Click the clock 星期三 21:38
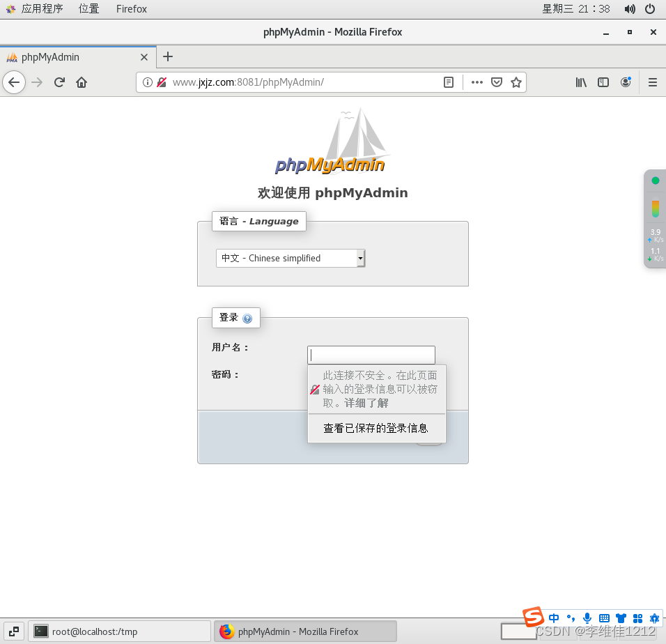The image size is (666, 644). 575,9
